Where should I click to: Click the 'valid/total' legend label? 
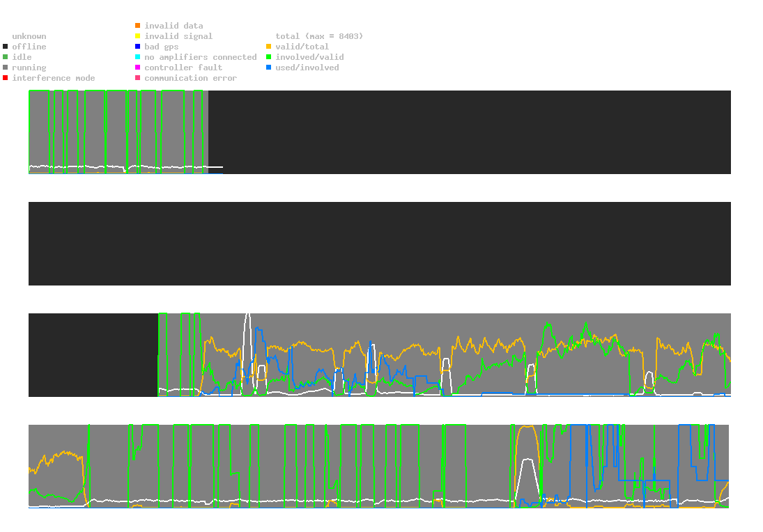click(302, 47)
